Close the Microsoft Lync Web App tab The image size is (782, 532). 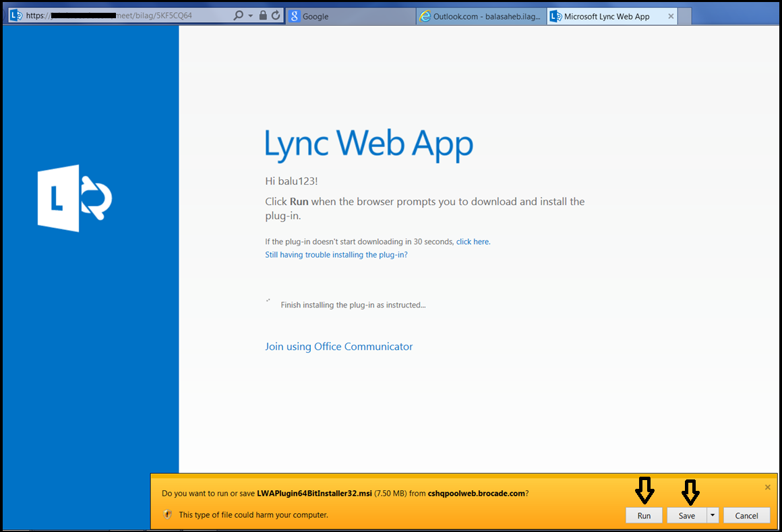671,16
